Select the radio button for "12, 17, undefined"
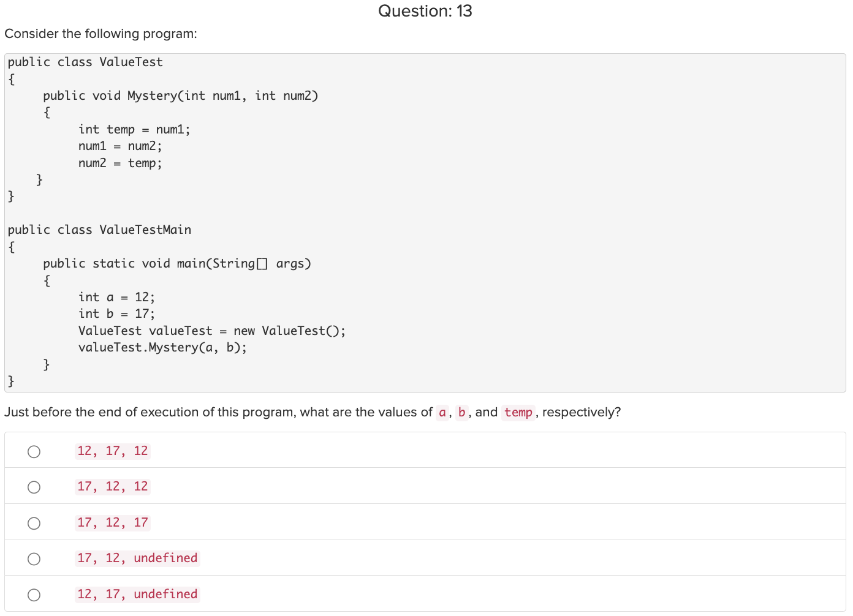The image size is (853, 616). point(34,594)
